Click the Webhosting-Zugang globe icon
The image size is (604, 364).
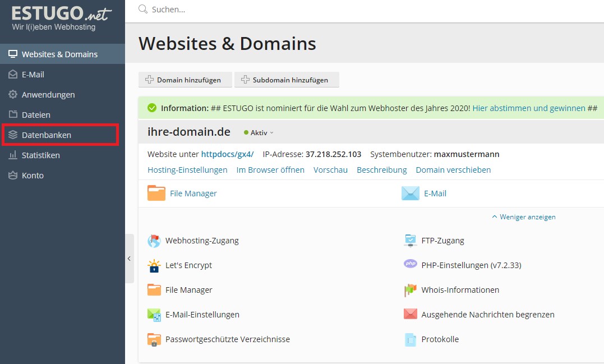click(154, 241)
